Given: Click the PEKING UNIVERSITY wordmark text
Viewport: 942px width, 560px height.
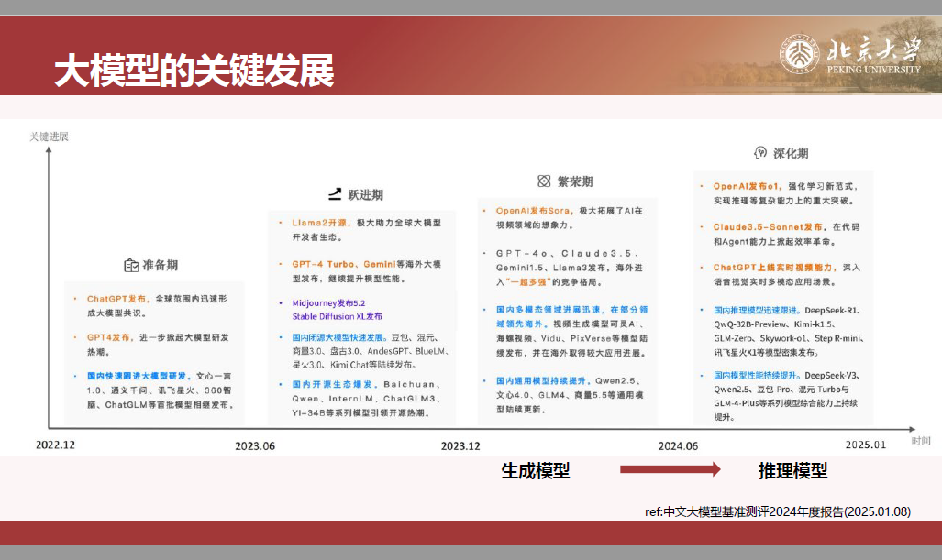Looking at the screenshot, I should pos(873,70).
